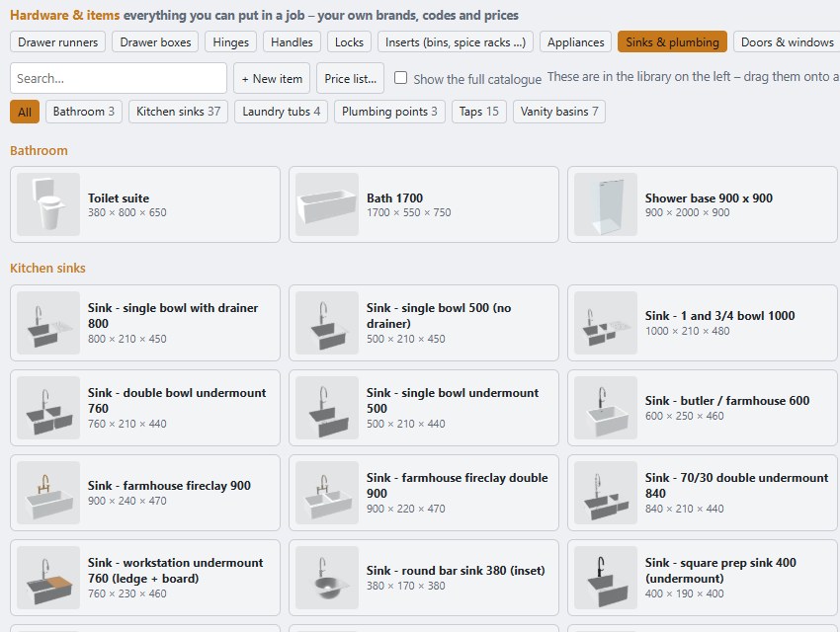Open the Price list... menu
This screenshot has height=632, width=840.
pos(351,79)
